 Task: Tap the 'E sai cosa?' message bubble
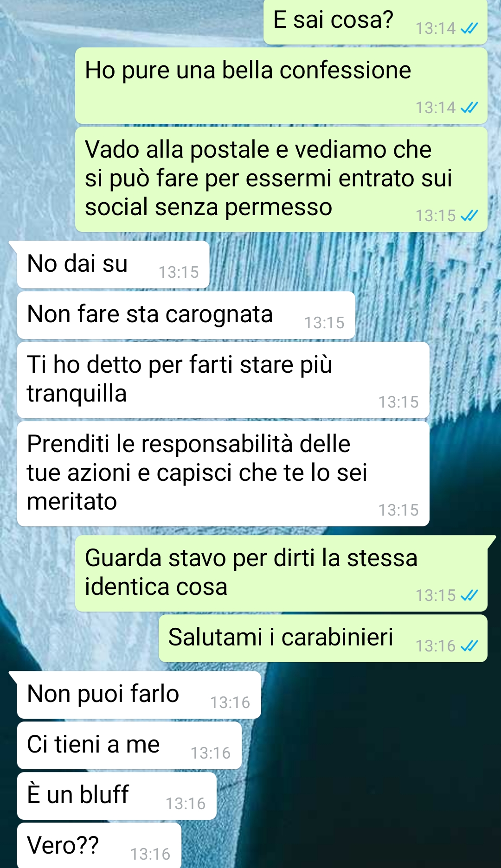pyautogui.click(x=375, y=22)
